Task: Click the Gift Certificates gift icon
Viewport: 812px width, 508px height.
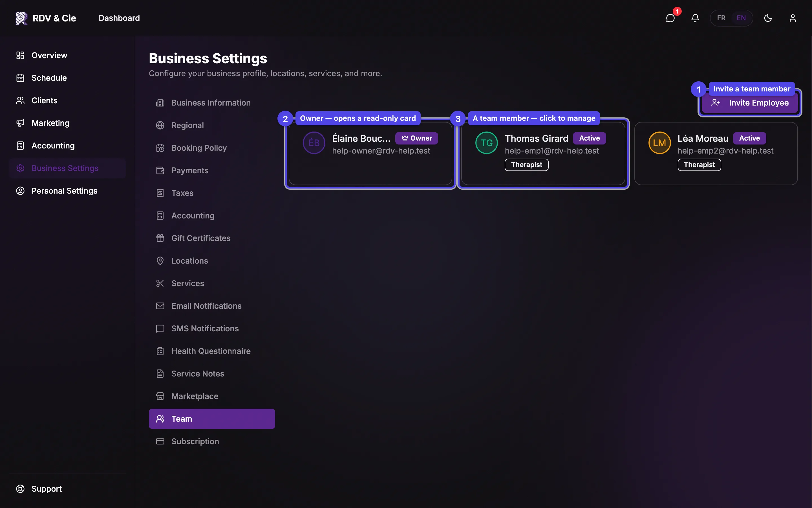Action: (160, 238)
